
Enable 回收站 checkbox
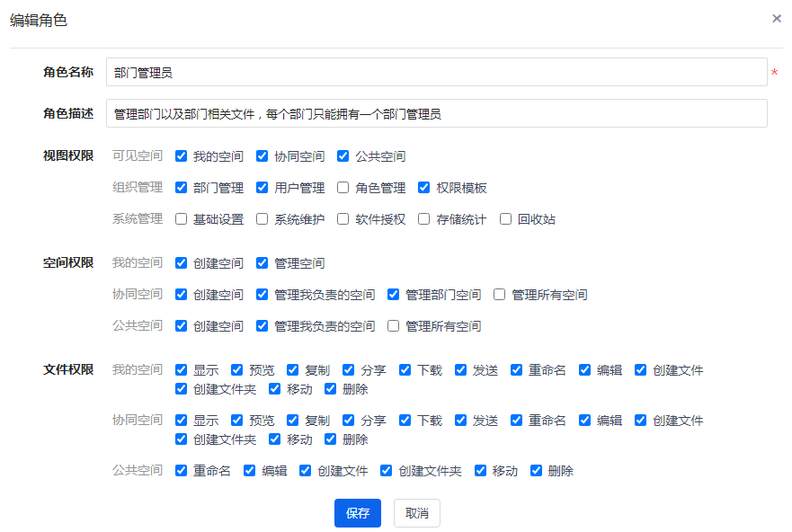coord(505,218)
